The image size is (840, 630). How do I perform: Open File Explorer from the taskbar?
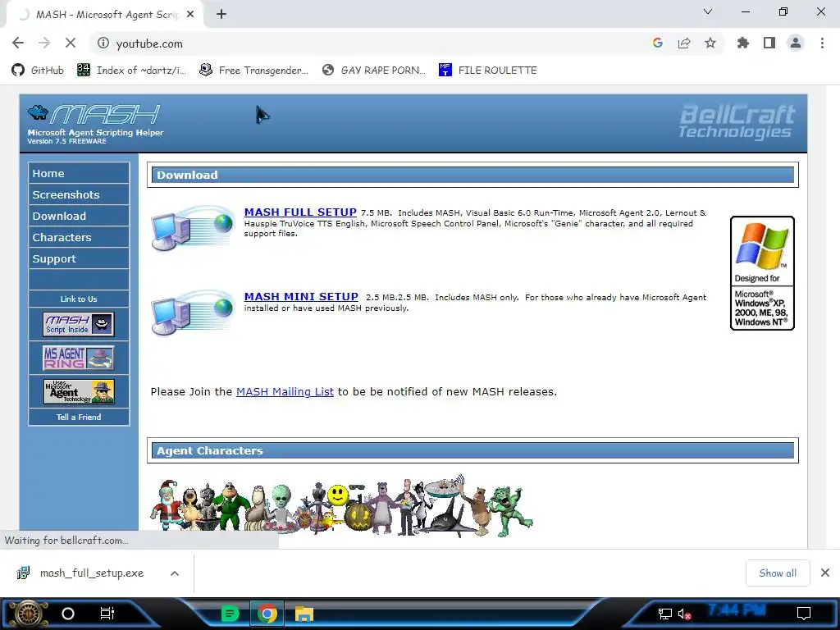pos(304,614)
